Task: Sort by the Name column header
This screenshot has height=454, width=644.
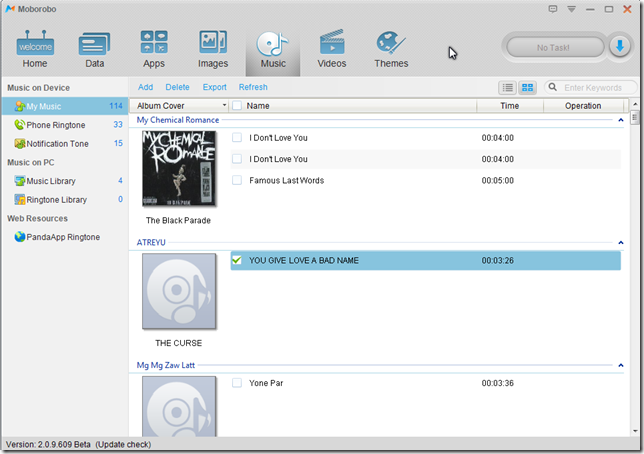Action: click(258, 106)
